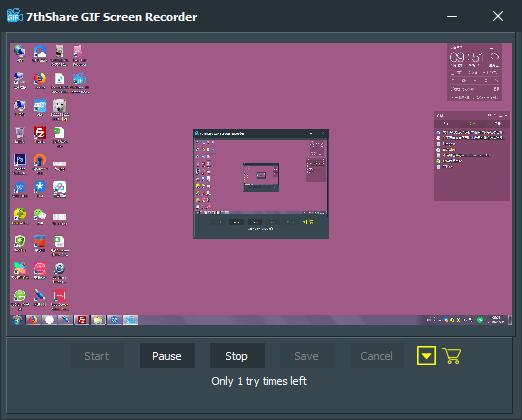Viewport: 522px width, 420px height.
Task: Click the 7thShare GIF app logo
Action: (x=14, y=16)
